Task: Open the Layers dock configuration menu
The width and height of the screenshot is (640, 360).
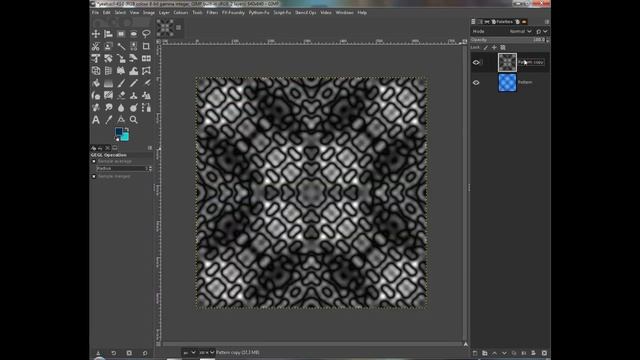Action: pyautogui.click(x=547, y=22)
